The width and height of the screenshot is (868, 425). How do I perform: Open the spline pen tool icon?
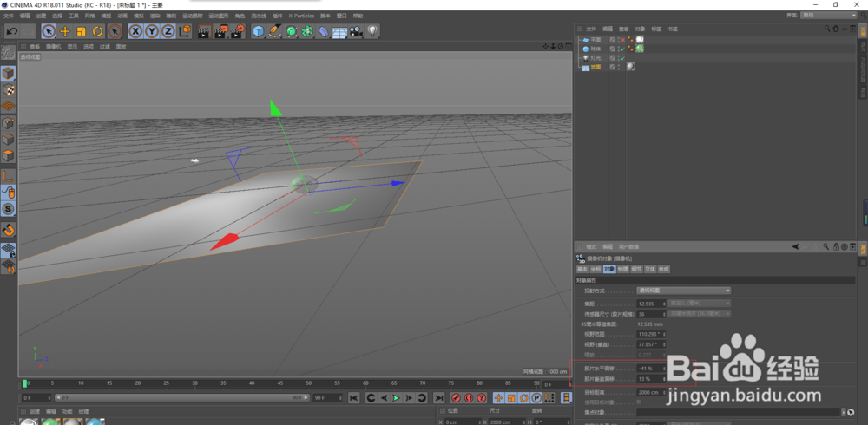(274, 31)
